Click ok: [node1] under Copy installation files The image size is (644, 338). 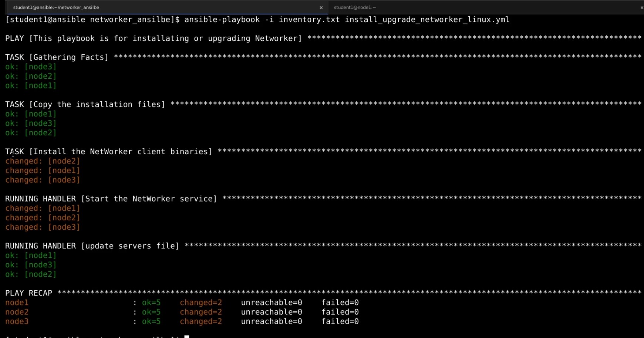click(x=31, y=114)
